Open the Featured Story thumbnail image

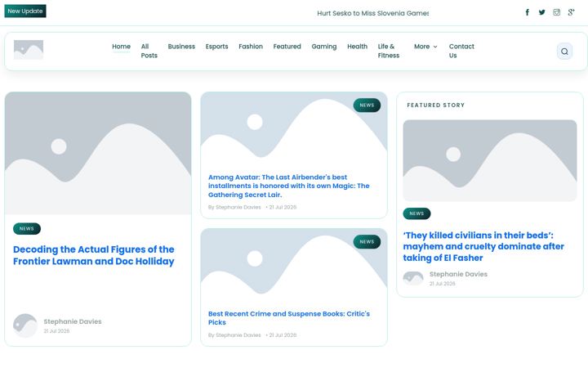click(x=490, y=160)
